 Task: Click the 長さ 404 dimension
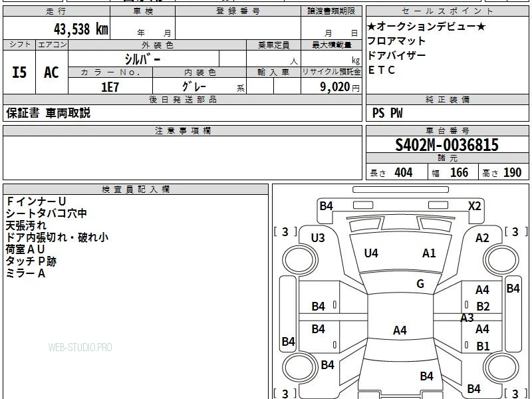(391, 173)
